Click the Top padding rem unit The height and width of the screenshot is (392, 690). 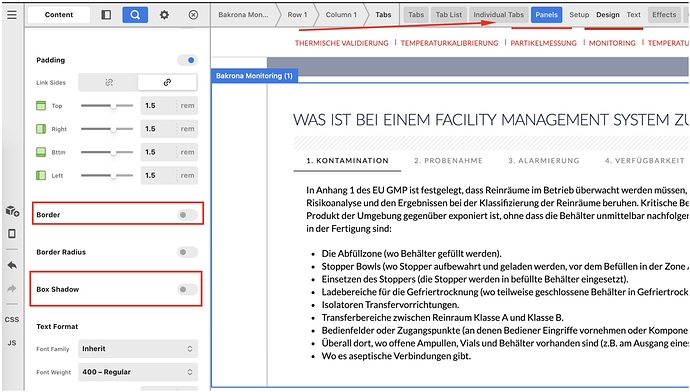187,106
